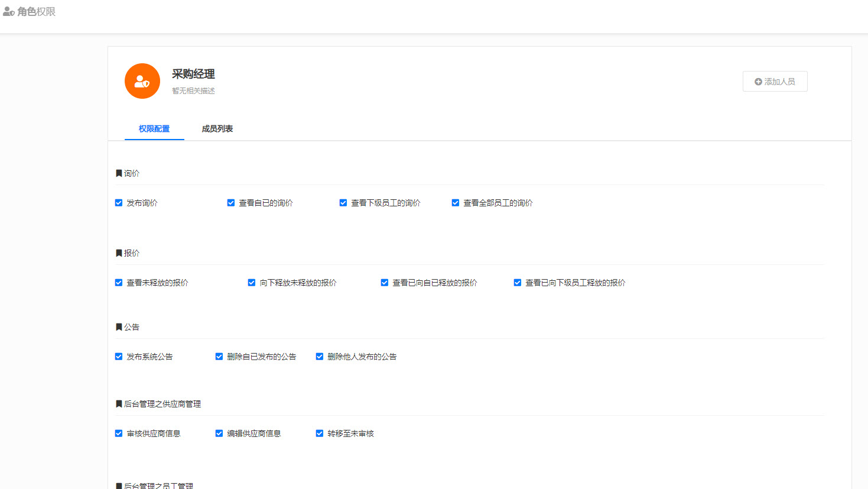The width and height of the screenshot is (868, 489).
Task: Toggle the 查看下级员工的询价 checkbox
Action: pyautogui.click(x=343, y=203)
